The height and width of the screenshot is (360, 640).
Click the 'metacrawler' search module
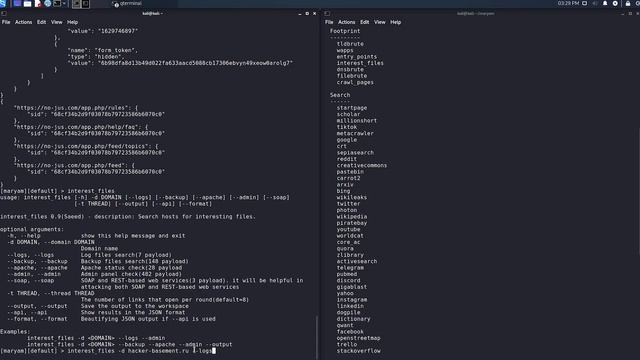click(355, 133)
